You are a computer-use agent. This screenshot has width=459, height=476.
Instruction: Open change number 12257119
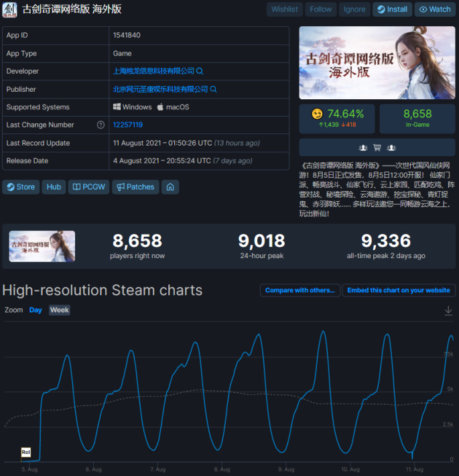tap(128, 125)
